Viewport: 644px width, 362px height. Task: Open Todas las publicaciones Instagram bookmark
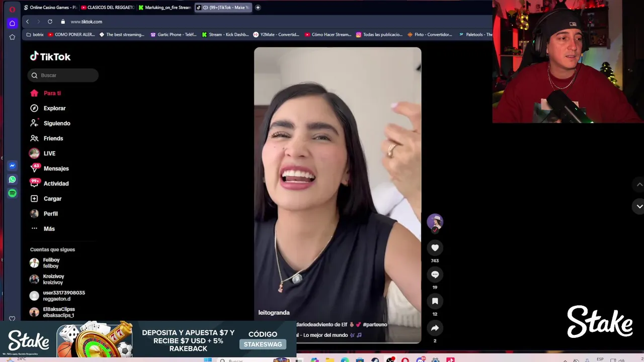(x=379, y=35)
